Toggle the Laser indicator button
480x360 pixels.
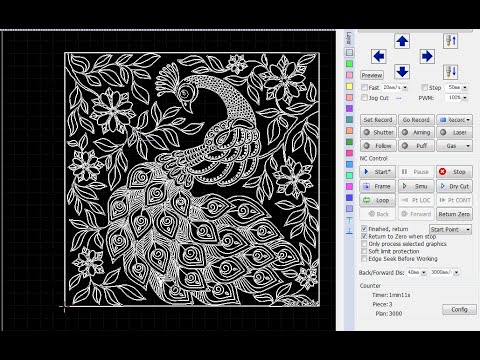(455, 132)
